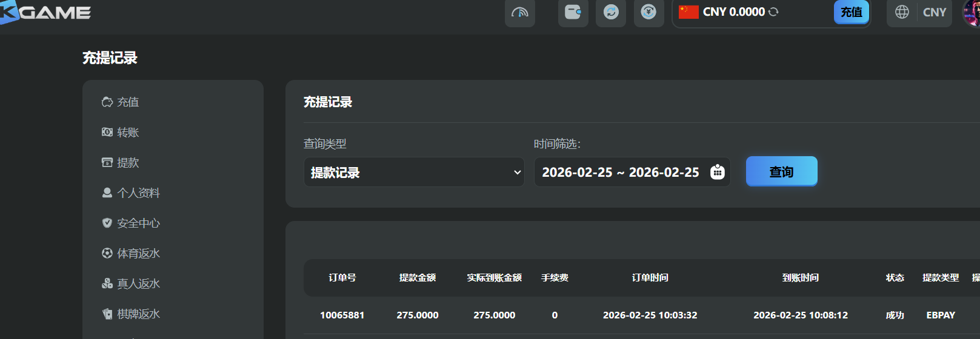Click the calendar icon in date filter
Viewport: 980px width, 339px height.
point(717,173)
